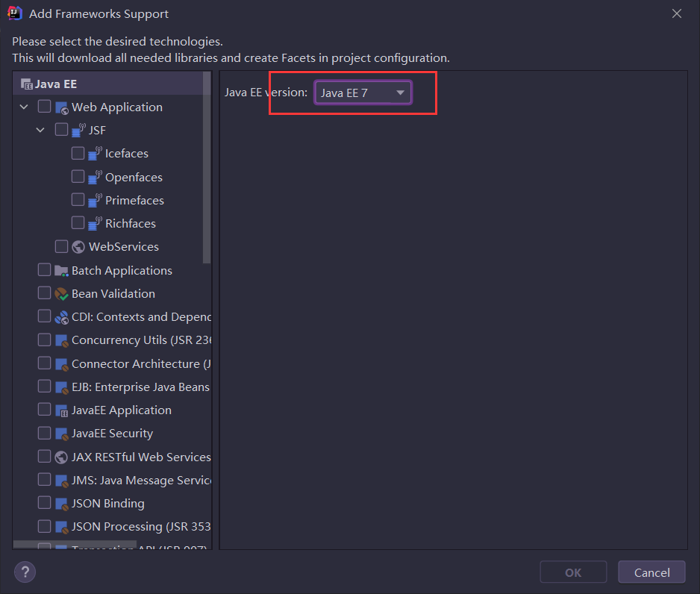Viewport: 700px width, 594px height.
Task: Check the JSON Binding checkbox
Action: [45, 503]
